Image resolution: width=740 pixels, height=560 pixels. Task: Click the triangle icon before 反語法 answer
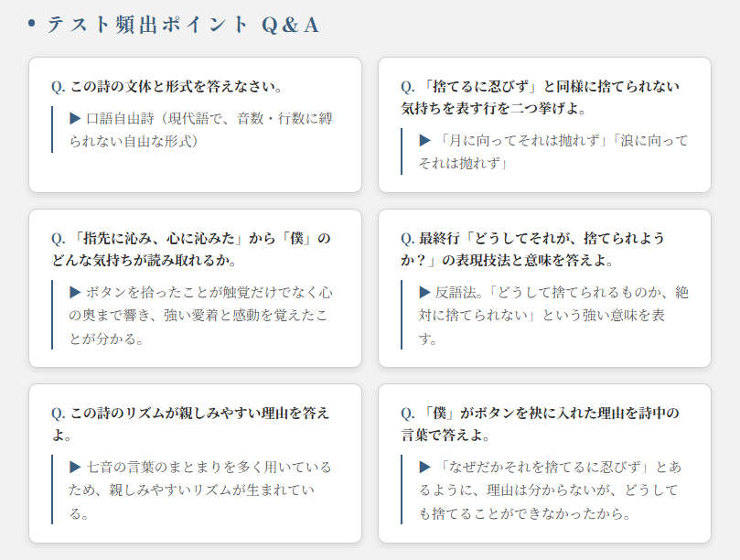click(x=424, y=292)
